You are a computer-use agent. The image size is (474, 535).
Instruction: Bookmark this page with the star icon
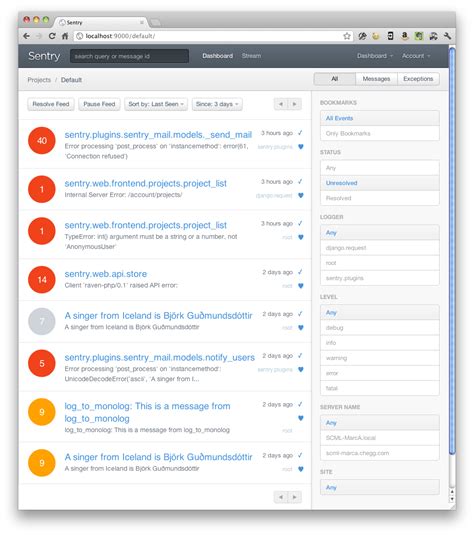(x=347, y=36)
